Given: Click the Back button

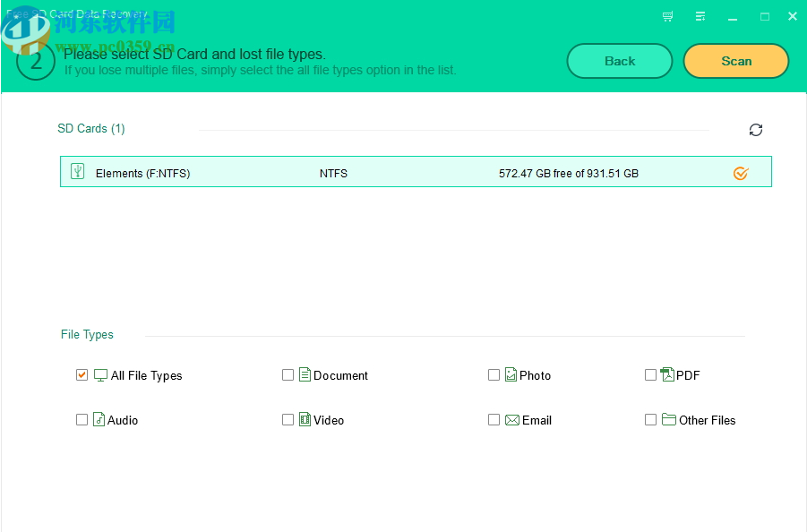Looking at the screenshot, I should click(619, 61).
